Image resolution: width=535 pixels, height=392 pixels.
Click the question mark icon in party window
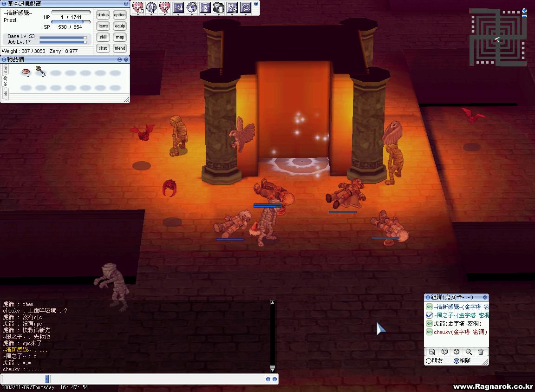[457, 352]
